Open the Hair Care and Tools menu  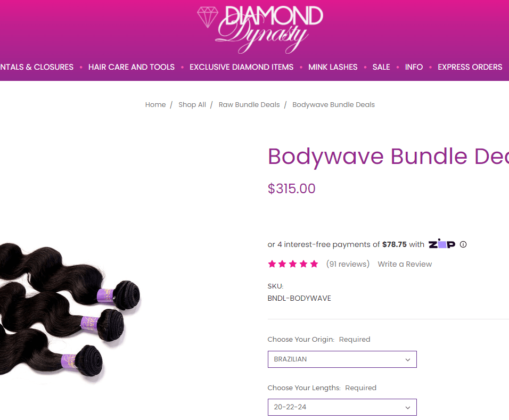pyautogui.click(x=132, y=67)
